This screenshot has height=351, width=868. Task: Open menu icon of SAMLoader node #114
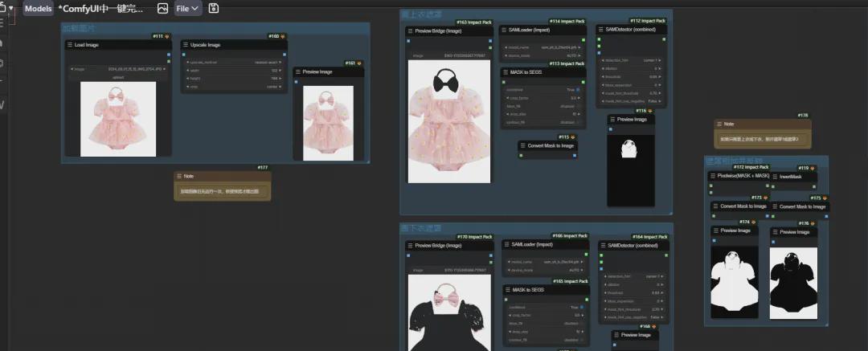pyautogui.click(x=504, y=30)
